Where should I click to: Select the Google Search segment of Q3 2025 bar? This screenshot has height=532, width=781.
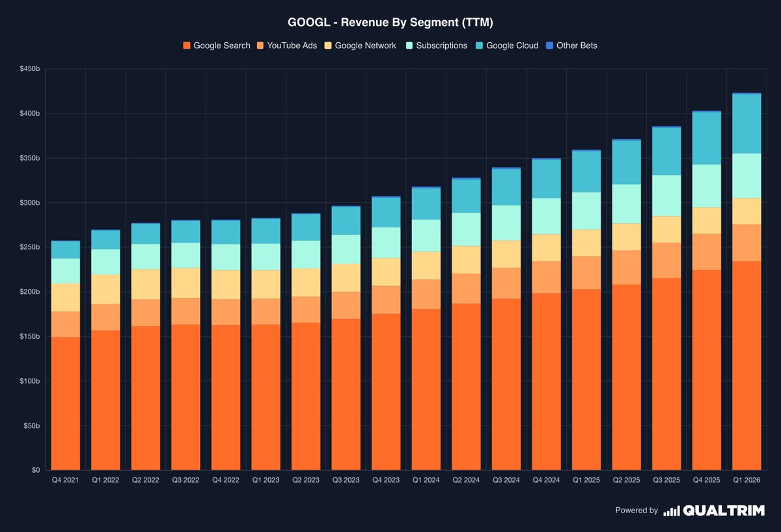coord(666,374)
